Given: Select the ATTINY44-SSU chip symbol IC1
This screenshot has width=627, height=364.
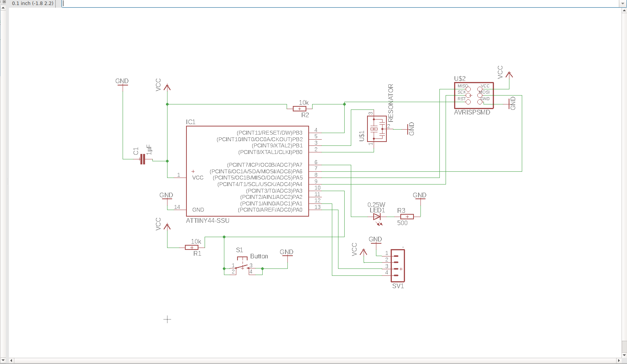Looking at the screenshot, I should 248,170.
